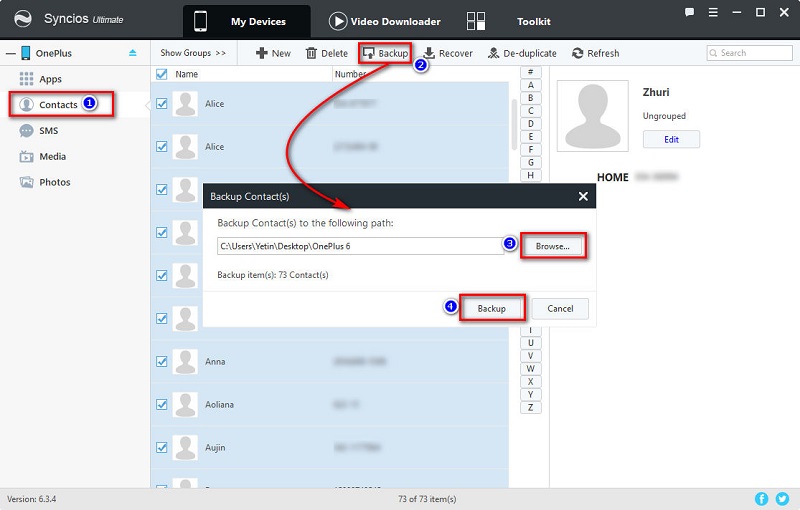Jump to letter A in index

pos(531,85)
